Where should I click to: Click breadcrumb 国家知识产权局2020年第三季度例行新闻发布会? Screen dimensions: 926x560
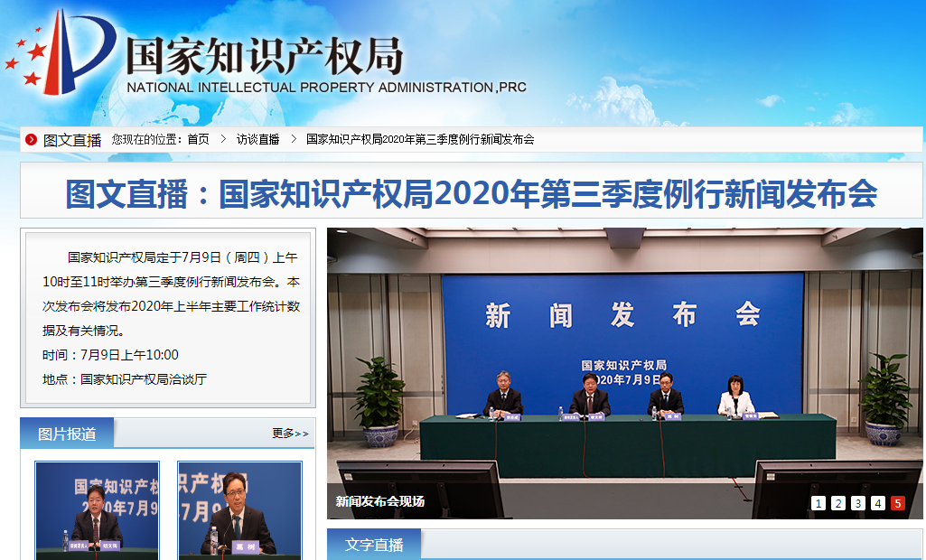pos(420,139)
